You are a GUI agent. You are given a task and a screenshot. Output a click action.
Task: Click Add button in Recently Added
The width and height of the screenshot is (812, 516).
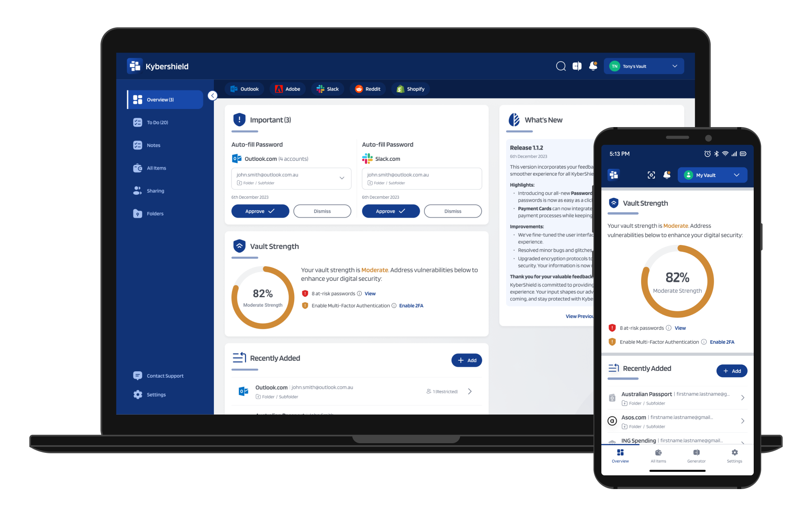click(x=466, y=360)
